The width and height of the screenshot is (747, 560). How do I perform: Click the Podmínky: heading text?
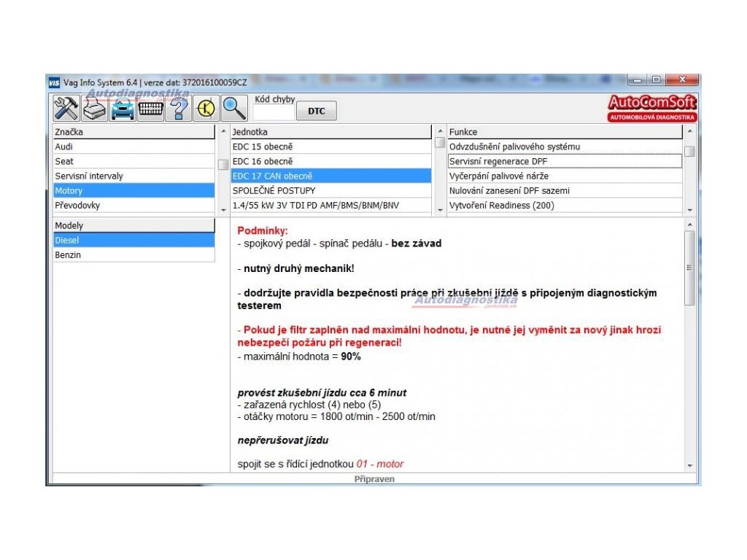pos(263,231)
